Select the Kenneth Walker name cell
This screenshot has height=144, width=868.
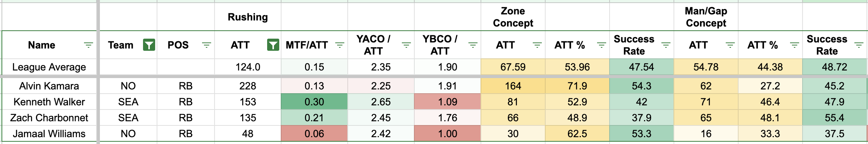pos(49,102)
